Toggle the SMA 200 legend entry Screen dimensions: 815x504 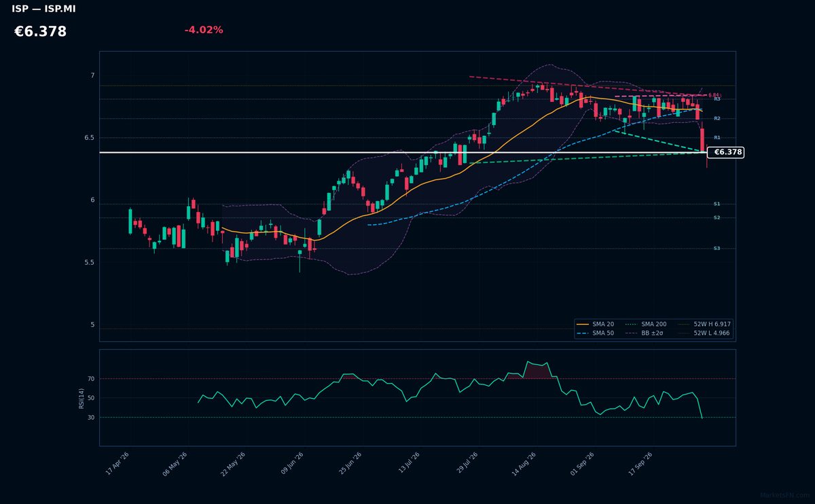click(645, 325)
